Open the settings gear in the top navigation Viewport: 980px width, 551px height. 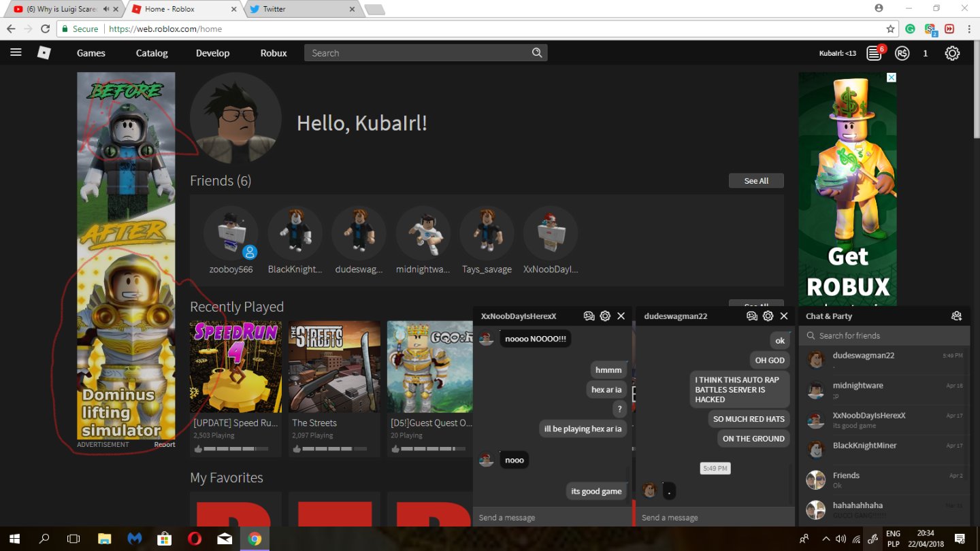click(952, 52)
